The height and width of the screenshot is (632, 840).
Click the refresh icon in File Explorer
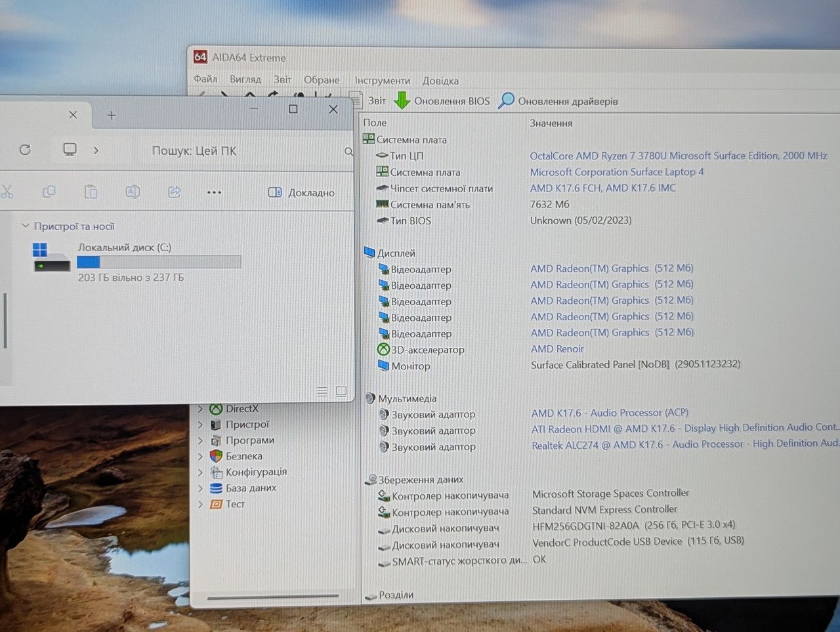pyautogui.click(x=25, y=150)
